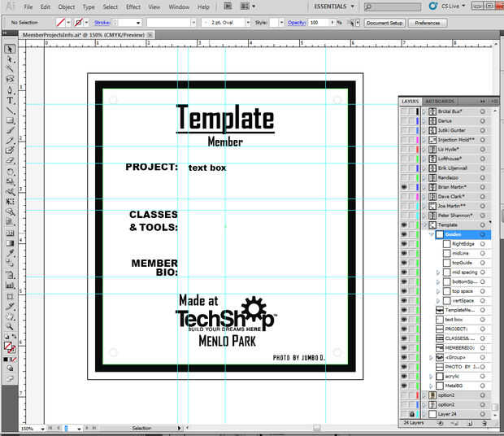Open the stroke weight dropdown
This screenshot has width=504, height=436.
coord(138,23)
